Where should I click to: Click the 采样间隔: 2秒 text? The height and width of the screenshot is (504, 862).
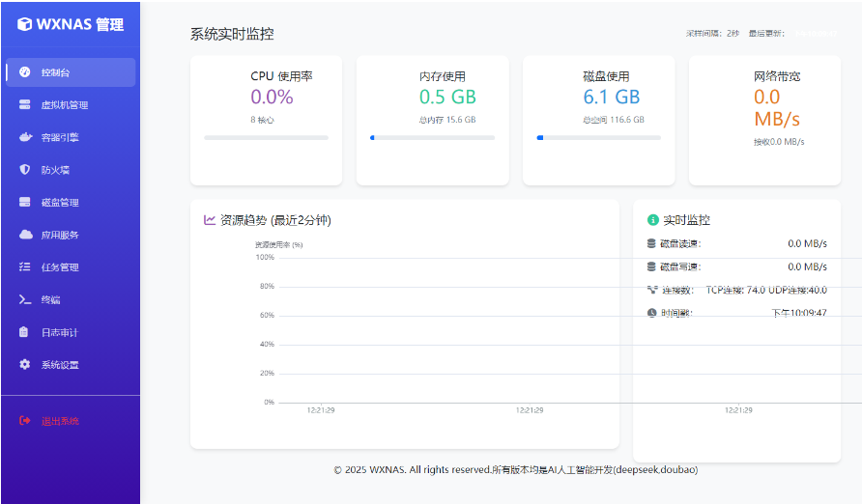[x=712, y=34]
